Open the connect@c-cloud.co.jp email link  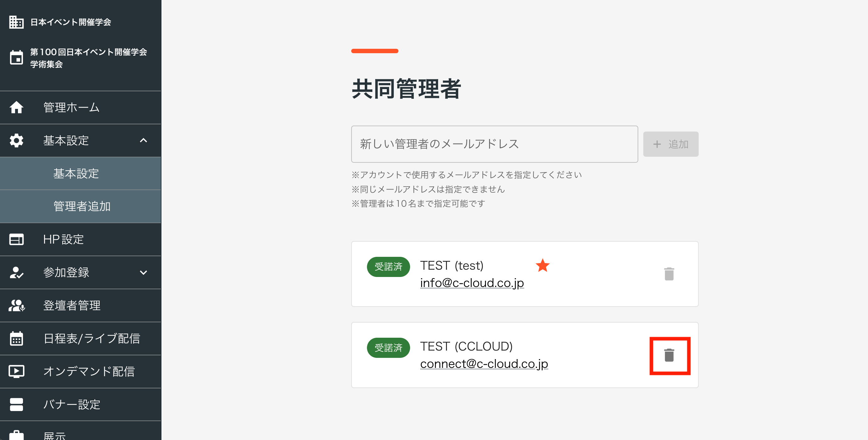click(x=484, y=364)
